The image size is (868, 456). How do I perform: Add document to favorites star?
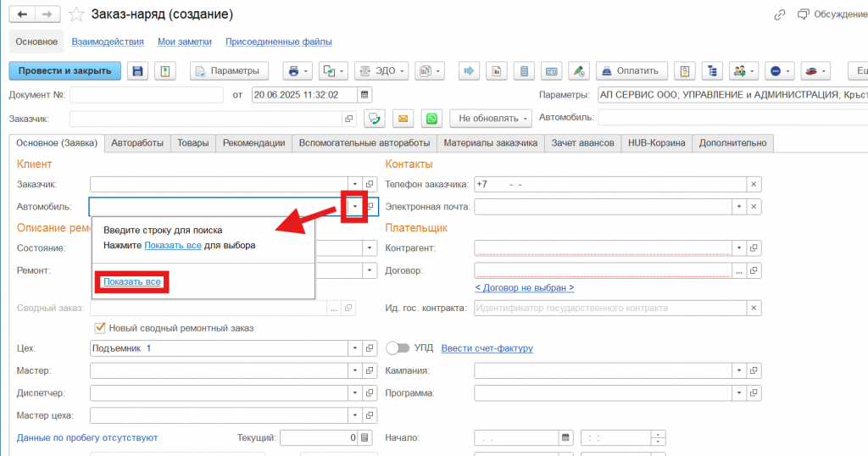76,14
